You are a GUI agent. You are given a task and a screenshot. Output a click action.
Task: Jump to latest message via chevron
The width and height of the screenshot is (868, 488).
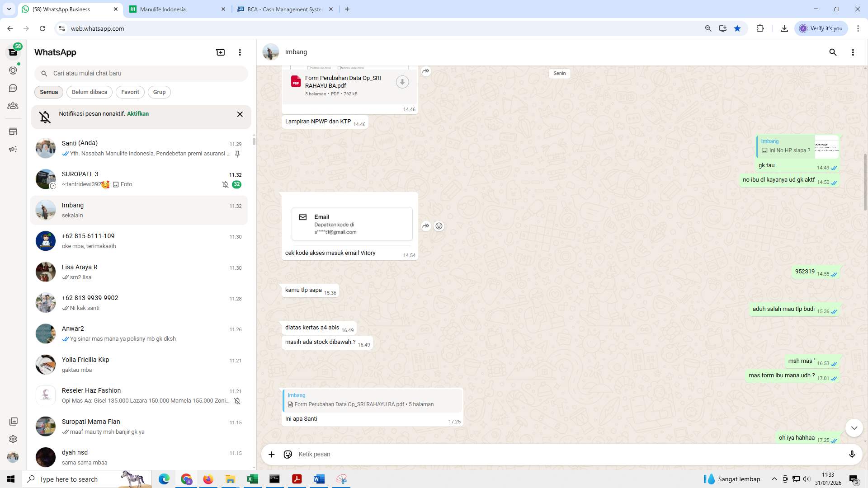pos(854,427)
